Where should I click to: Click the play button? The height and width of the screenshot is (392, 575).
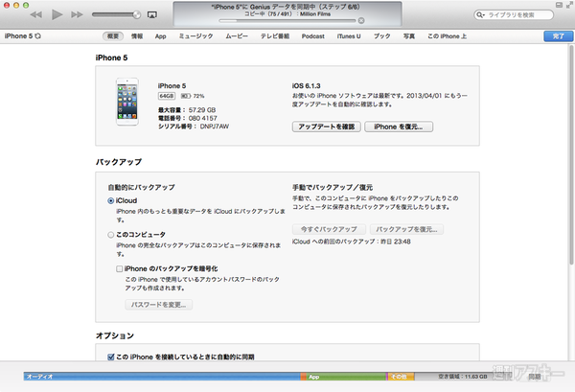57,14
